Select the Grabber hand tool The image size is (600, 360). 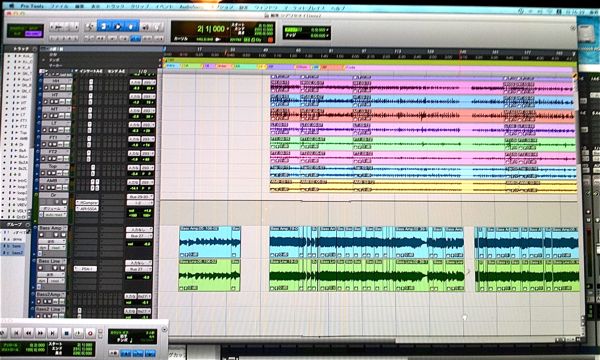131,26
